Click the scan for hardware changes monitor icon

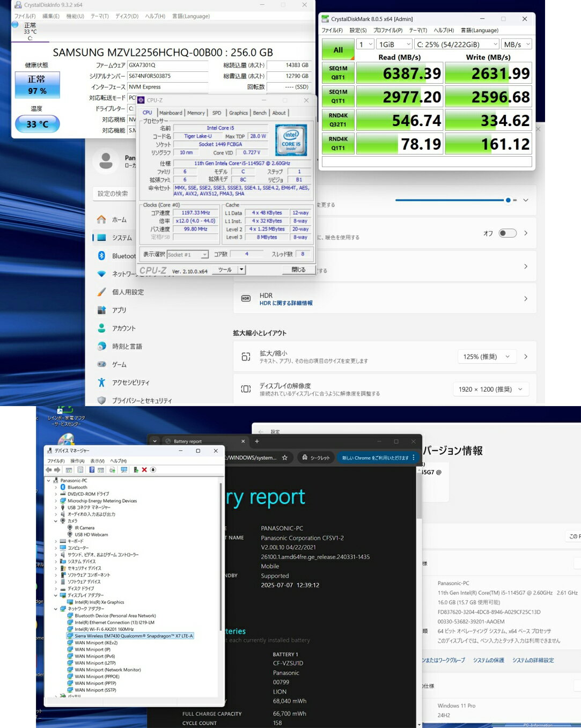tap(124, 470)
